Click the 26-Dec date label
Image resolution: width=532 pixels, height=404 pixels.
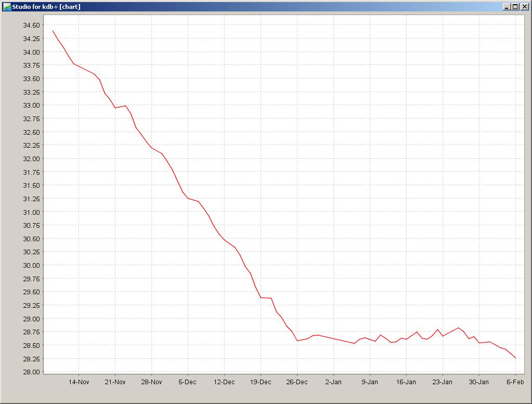tap(297, 382)
